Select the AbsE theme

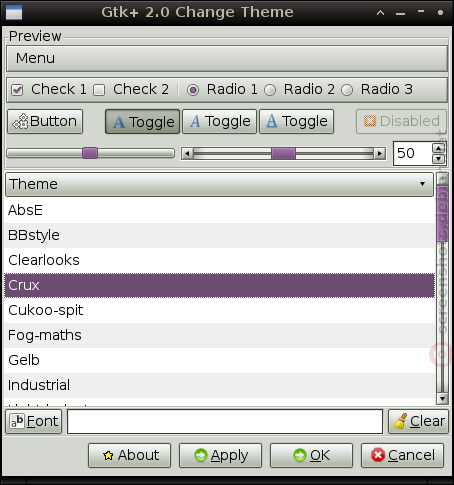219,210
